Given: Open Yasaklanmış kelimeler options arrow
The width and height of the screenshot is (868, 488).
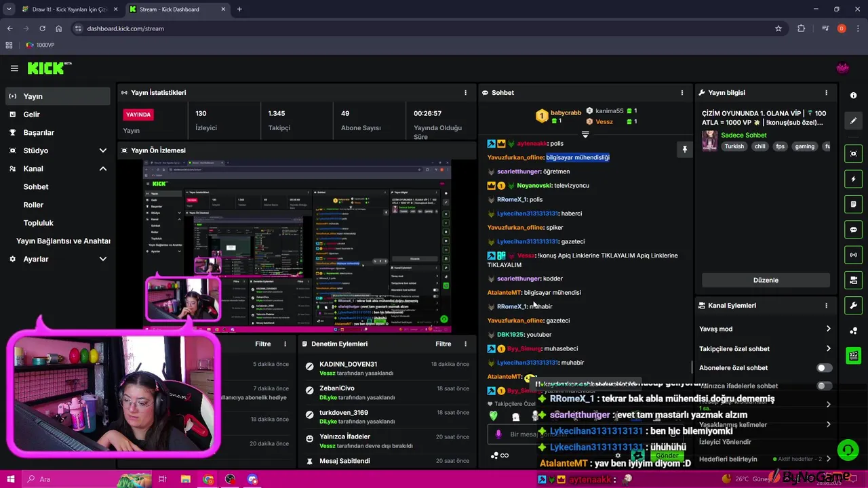Looking at the screenshot, I should pos(828,424).
